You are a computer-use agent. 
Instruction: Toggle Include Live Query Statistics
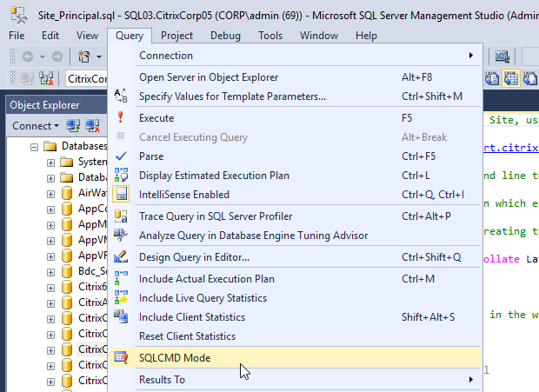click(x=295, y=298)
